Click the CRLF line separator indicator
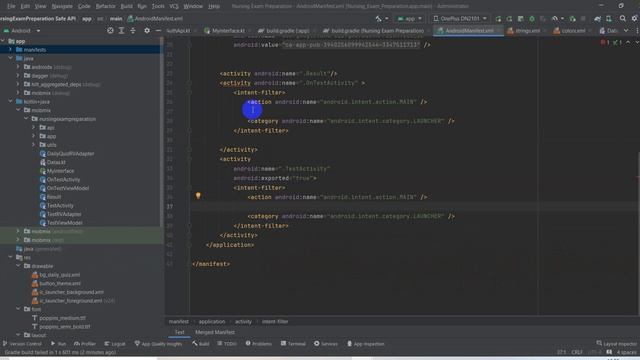The image size is (640, 360). coord(577,352)
